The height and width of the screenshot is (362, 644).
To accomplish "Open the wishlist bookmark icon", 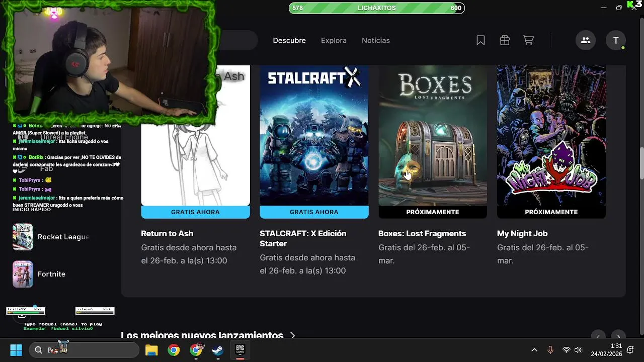I will (x=480, y=40).
